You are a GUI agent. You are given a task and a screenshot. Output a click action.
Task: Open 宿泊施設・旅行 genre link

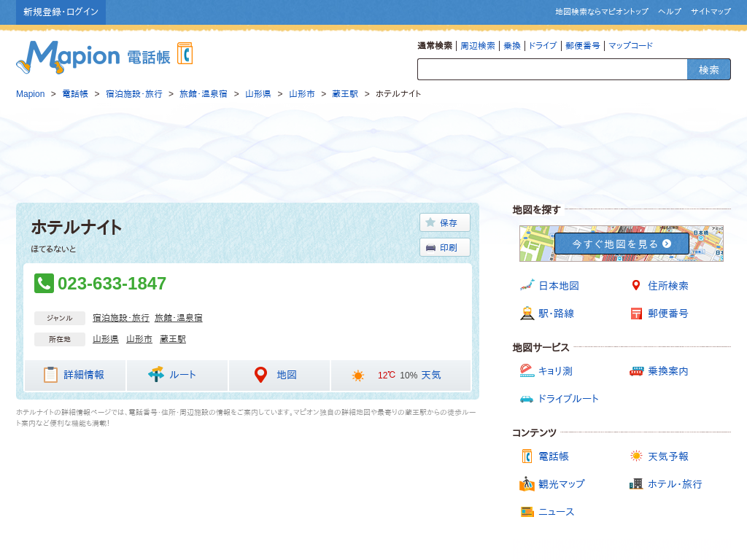pos(121,318)
